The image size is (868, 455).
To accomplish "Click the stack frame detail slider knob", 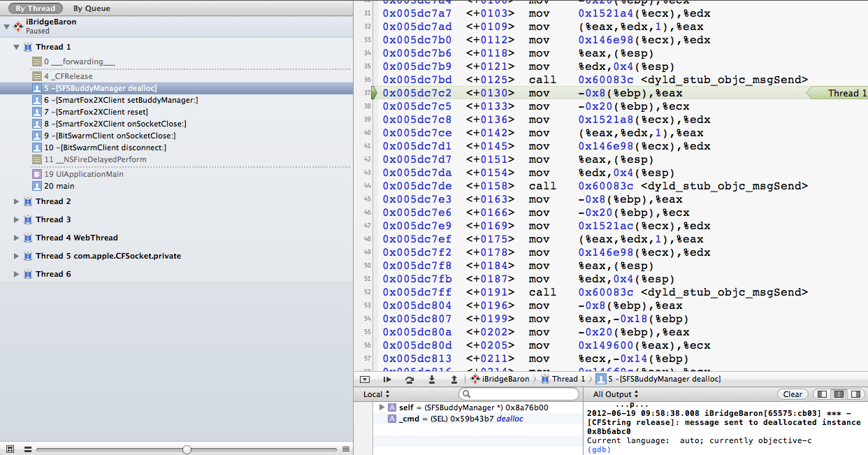I will [x=187, y=449].
